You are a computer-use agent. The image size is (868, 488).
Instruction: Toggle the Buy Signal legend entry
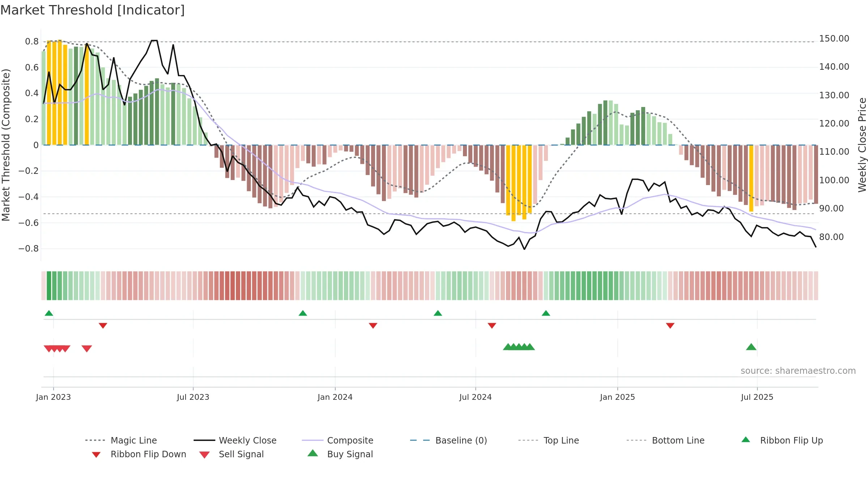(340, 454)
